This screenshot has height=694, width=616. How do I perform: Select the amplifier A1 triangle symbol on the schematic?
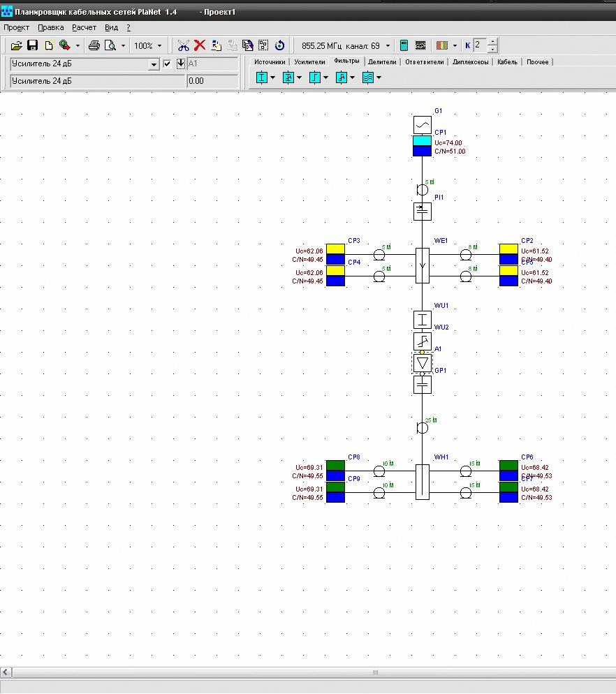(x=423, y=363)
